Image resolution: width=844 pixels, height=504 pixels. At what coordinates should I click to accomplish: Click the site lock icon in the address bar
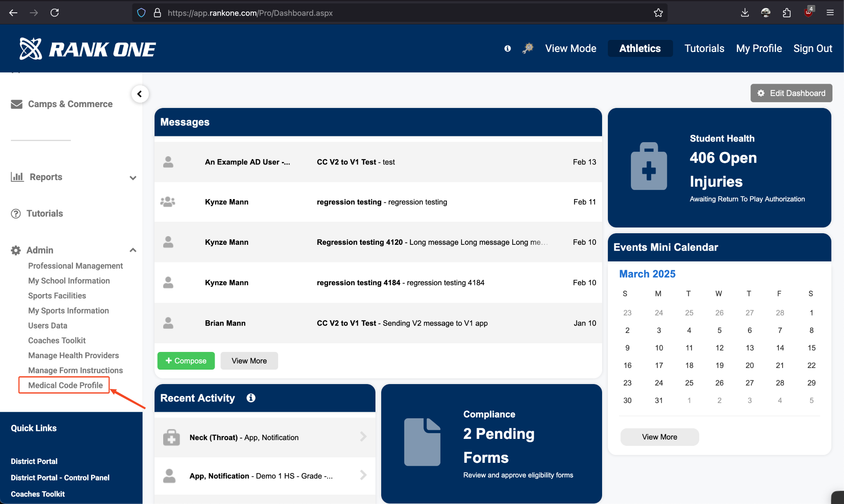tap(157, 13)
